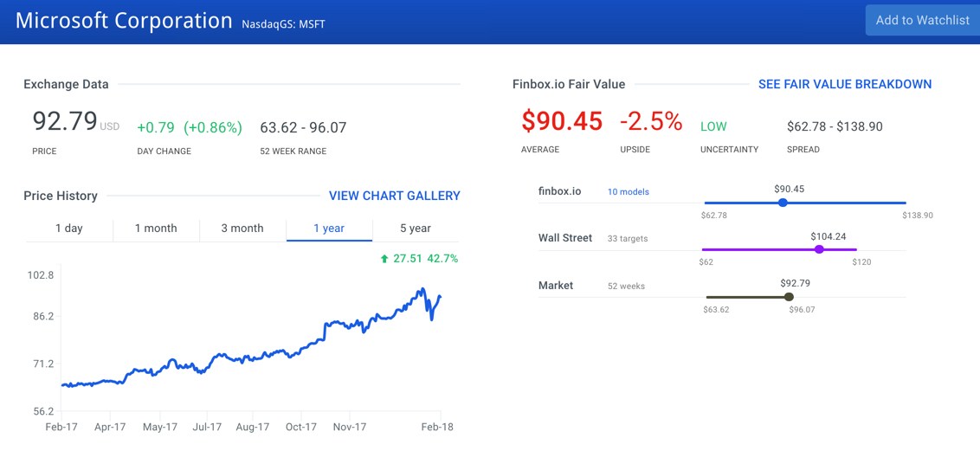
Task: Click the green up arrow gain indicator
Action: click(x=384, y=259)
